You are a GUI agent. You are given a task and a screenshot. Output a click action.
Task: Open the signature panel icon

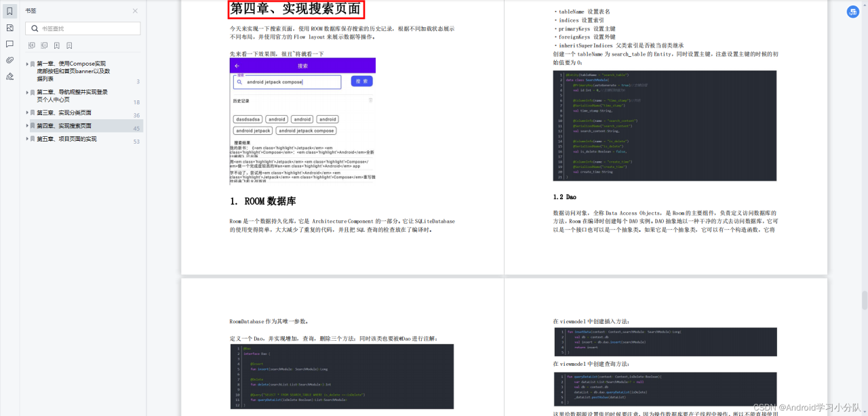(9, 77)
